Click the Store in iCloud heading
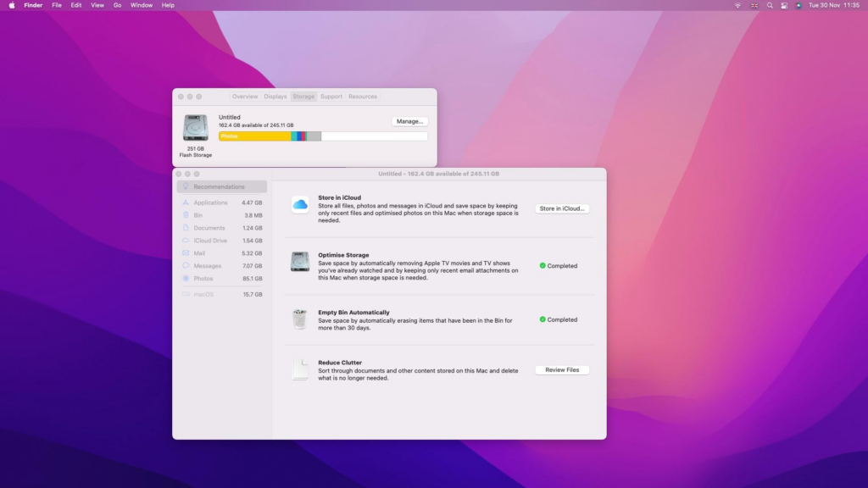This screenshot has width=868, height=488. (x=339, y=197)
